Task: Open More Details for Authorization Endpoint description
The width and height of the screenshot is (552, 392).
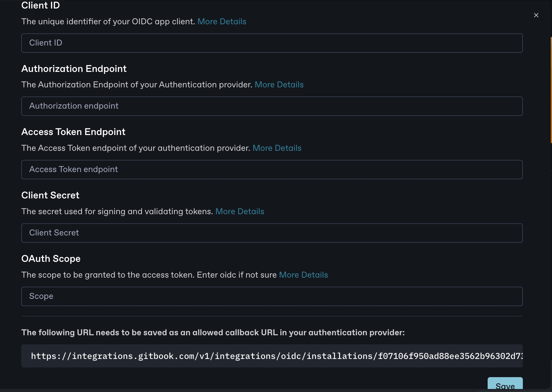Action: coord(279,85)
